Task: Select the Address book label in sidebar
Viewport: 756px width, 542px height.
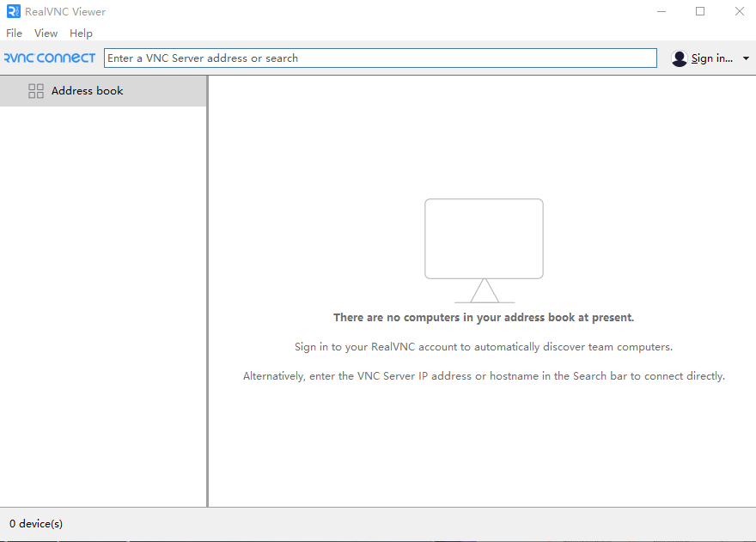Action: pyautogui.click(x=88, y=91)
